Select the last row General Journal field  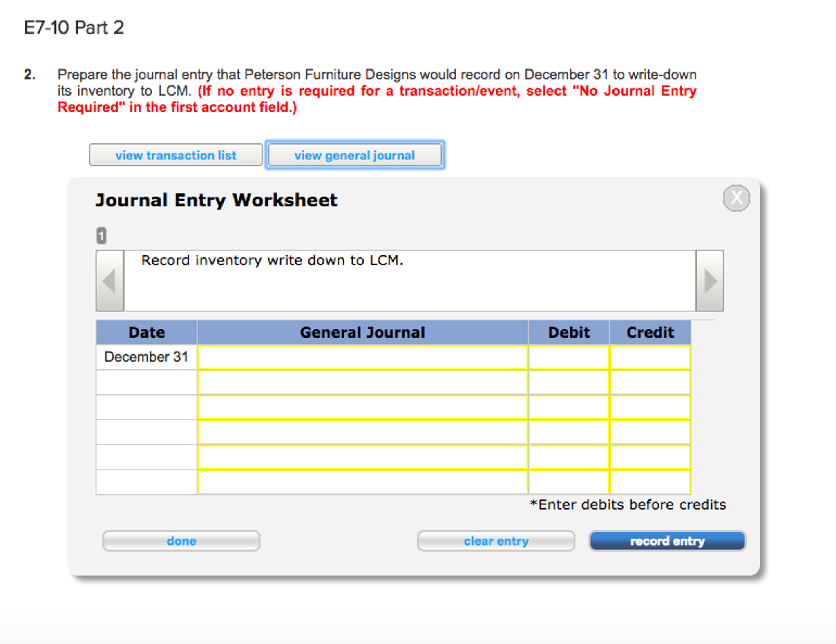click(362, 482)
